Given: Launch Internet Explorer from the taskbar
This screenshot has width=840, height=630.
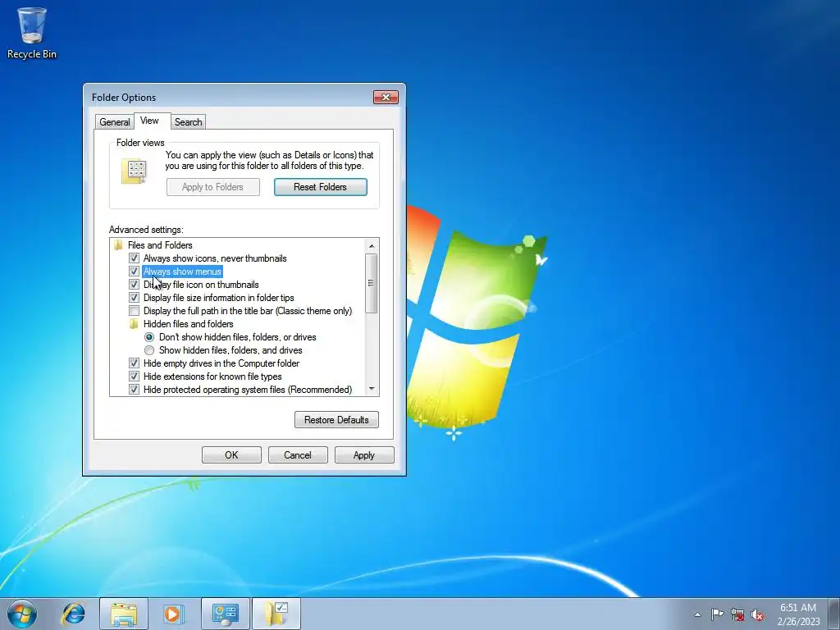Looking at the screenshot, I should 73,614.
